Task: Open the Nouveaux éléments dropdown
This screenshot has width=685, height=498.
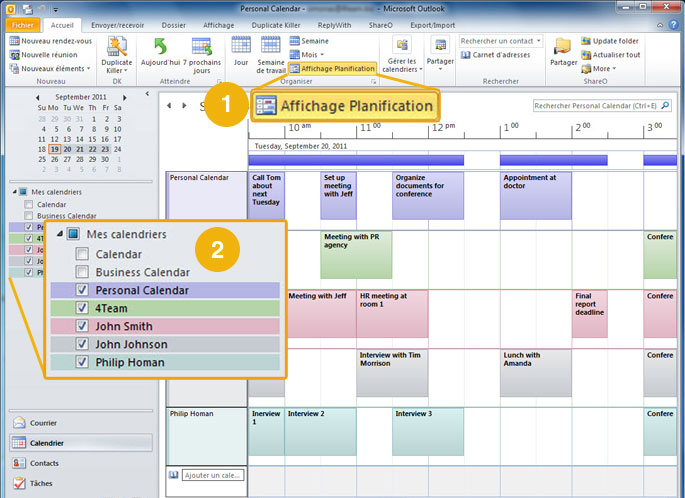Action: (50, 69)
